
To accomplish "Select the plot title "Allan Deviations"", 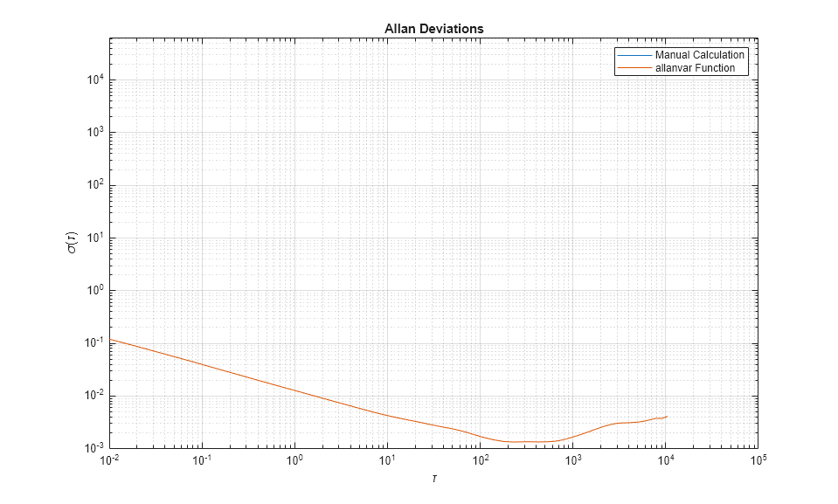I will (434, 28).
